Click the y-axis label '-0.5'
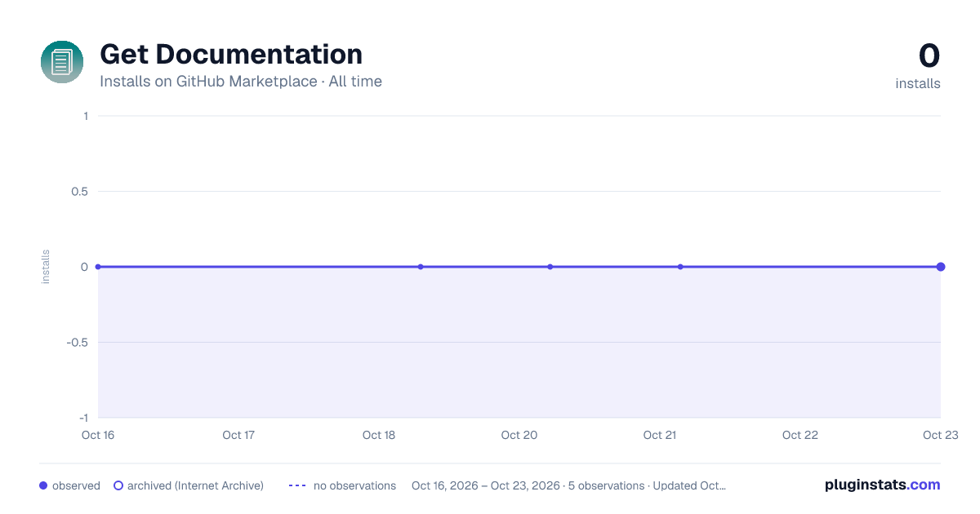Screen dimensions: 980x514 [78, 343]
